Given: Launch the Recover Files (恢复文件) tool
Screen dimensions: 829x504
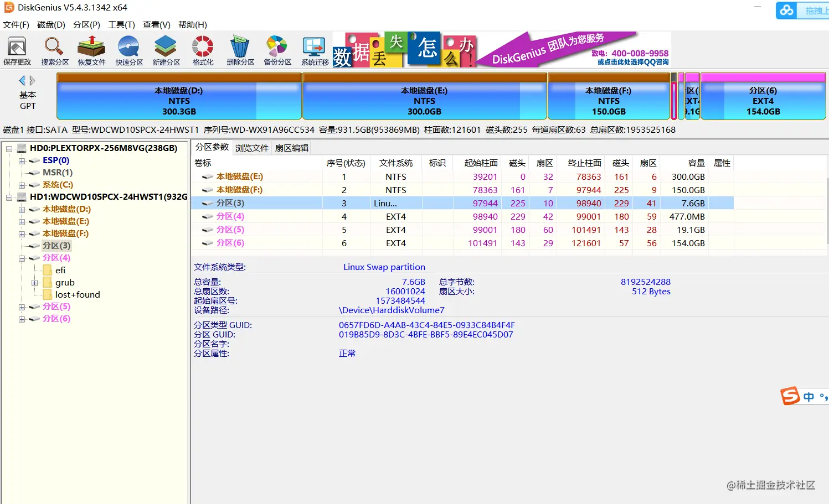Looking at the screenshot, I should click(x=91, y=50).
